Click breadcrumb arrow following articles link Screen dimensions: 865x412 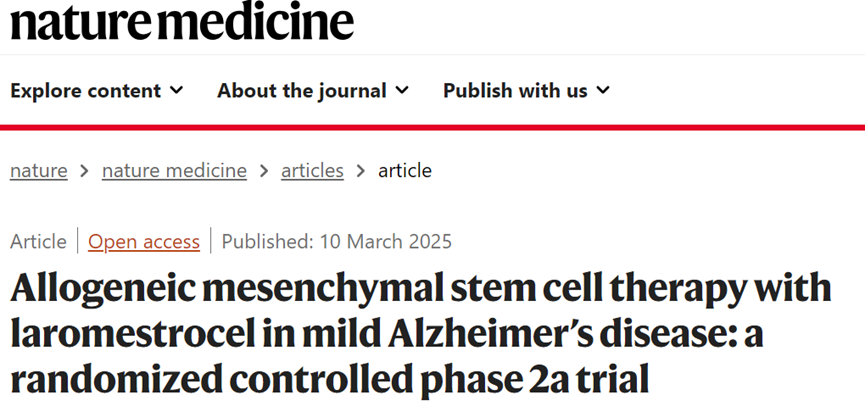[360, 172]
